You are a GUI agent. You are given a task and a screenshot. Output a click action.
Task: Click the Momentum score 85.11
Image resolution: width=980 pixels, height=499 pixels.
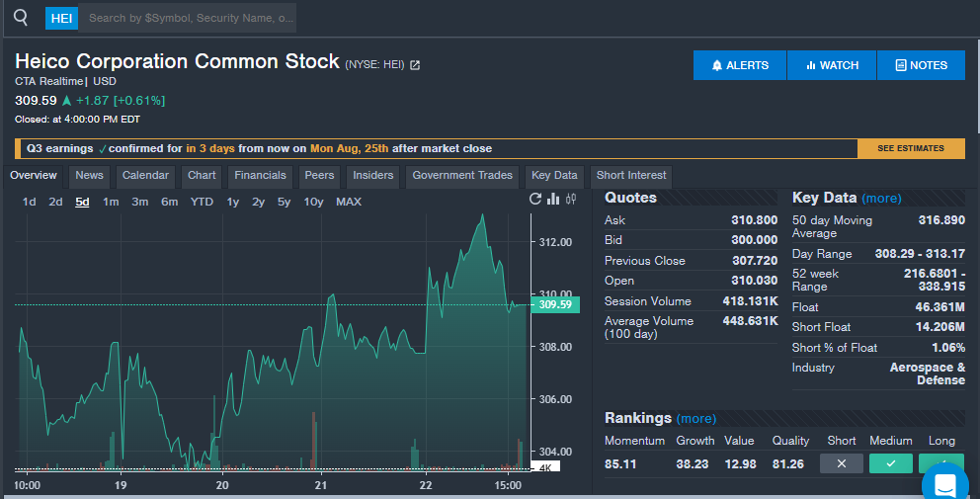(x=620, y=464)
